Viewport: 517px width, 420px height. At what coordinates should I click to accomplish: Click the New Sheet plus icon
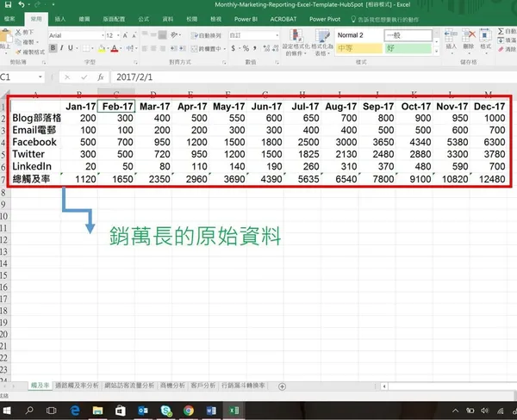tap(282, 386)
